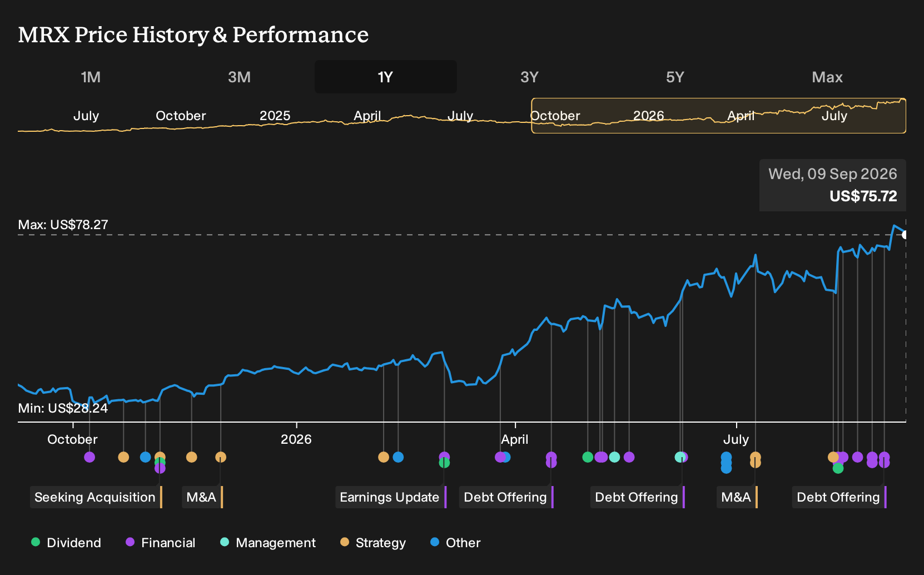Image resolution: width=924 pixels, height=575 pixels.
Task: Click the green dot above Earnings Update label
Action: click(x=444, y=463)
